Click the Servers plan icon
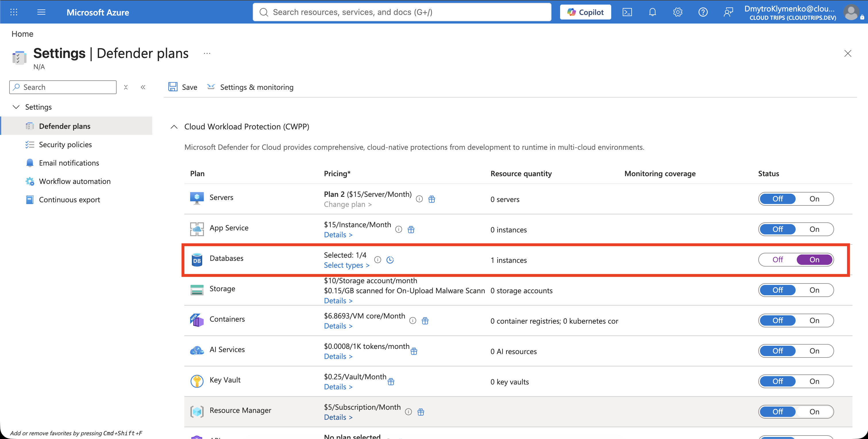 point(197,198)
